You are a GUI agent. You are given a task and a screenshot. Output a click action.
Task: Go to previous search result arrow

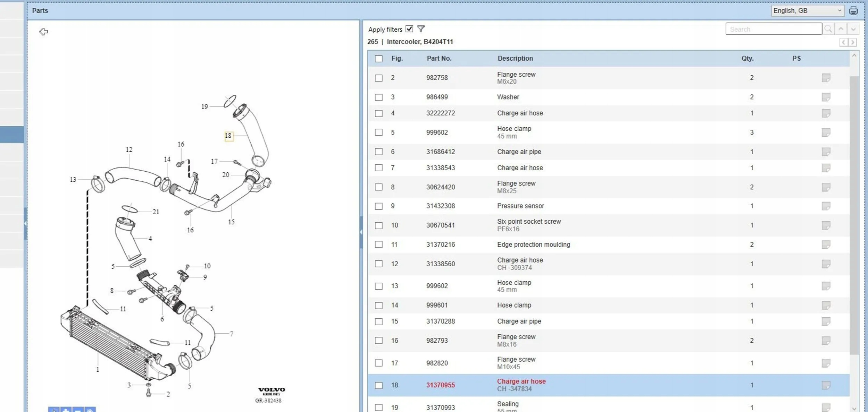(x=841, y=29)
